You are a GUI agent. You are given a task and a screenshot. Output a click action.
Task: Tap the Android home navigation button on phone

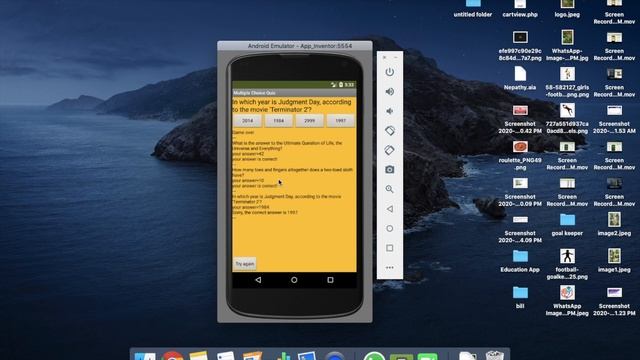pyautogui.click(x=294, y=280)
